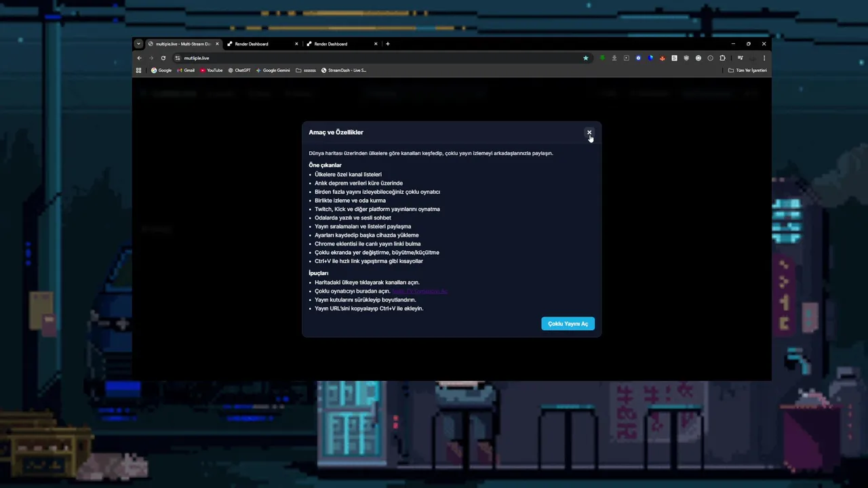
Task: Expand the ssssss bookmark folder
Action: (306, 70)
